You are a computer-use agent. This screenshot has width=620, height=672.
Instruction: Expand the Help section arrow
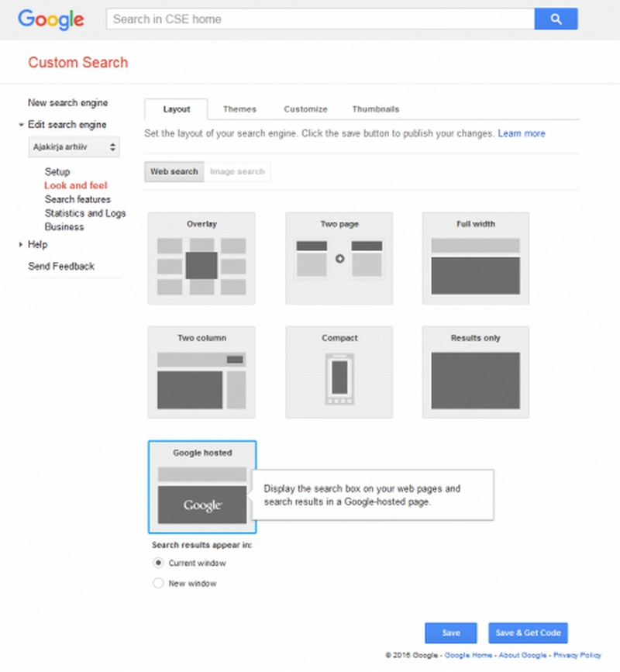21,244
